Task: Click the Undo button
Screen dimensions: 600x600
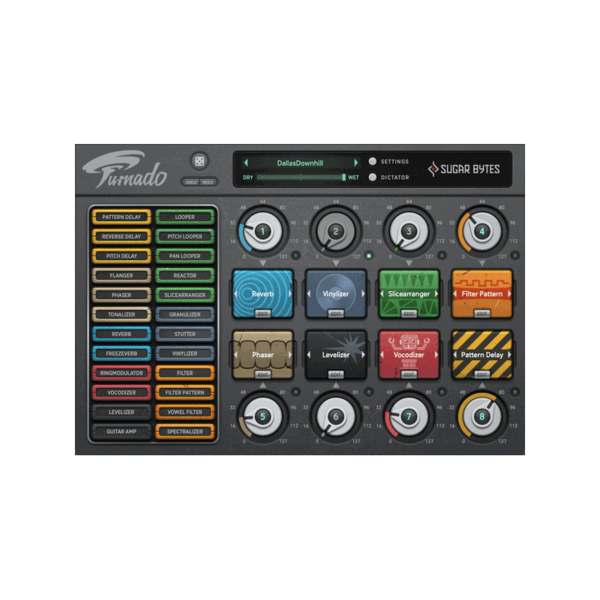Action: 191,182
